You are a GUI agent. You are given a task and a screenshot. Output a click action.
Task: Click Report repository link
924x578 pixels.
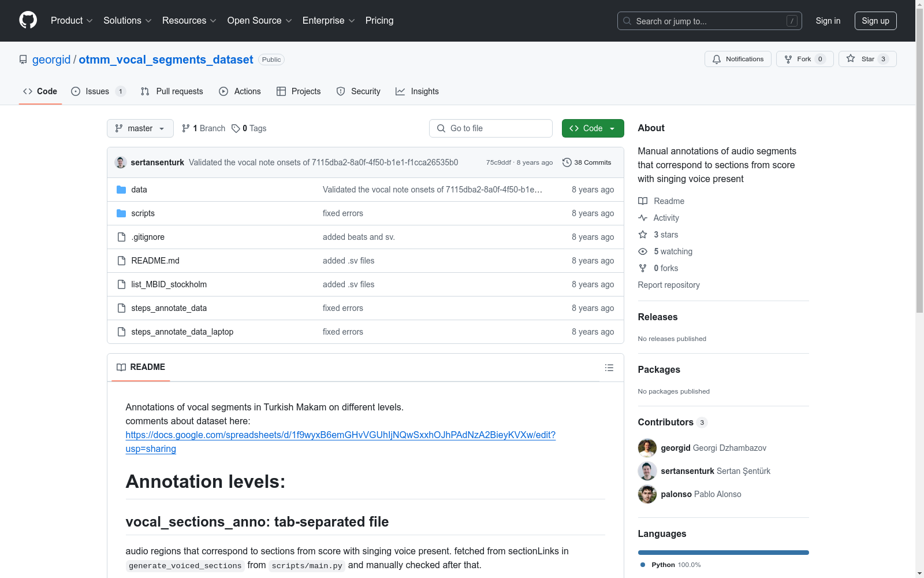click(x=669, y=285)
